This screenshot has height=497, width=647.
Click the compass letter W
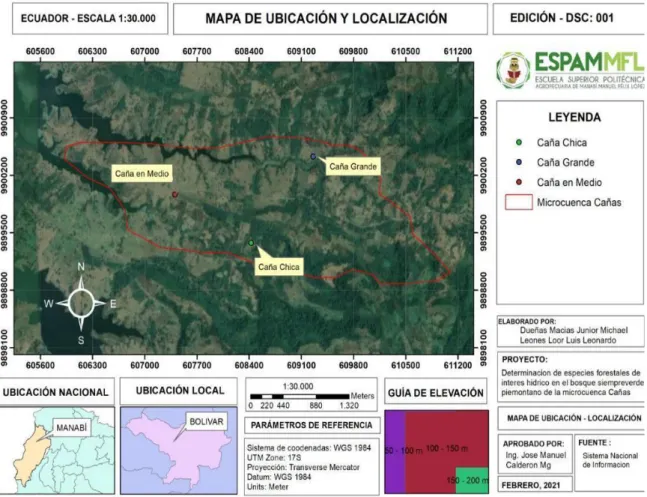pyautogui.click(x=49, y=304)
